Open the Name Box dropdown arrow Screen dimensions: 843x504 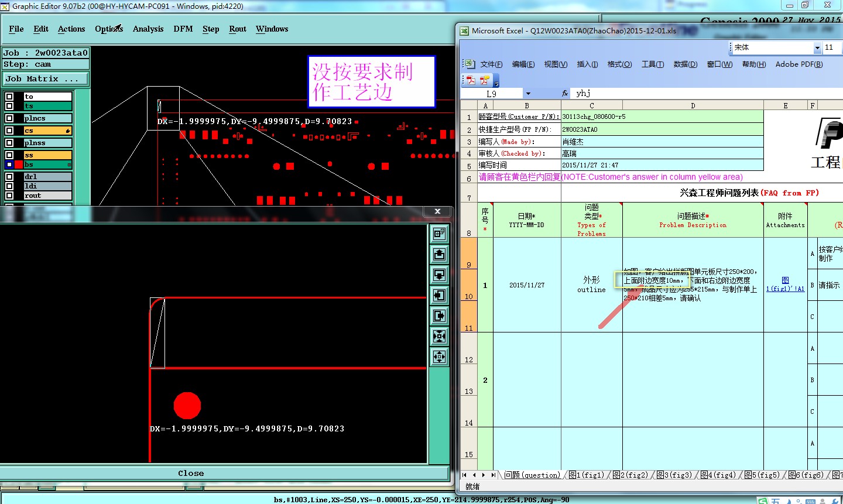(x=528, y=94)
